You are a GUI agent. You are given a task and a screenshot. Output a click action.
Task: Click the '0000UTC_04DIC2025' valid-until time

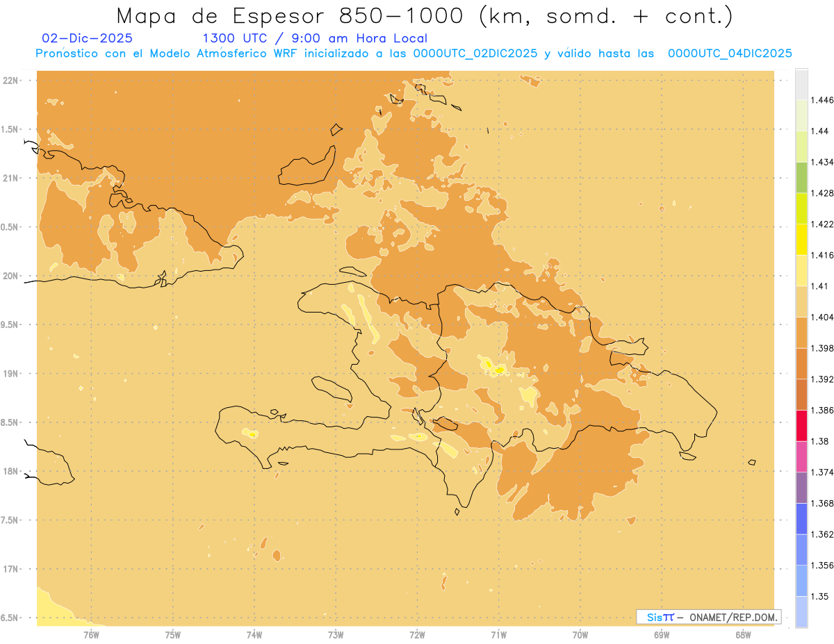pyautogui.click(x=730, y=53)
